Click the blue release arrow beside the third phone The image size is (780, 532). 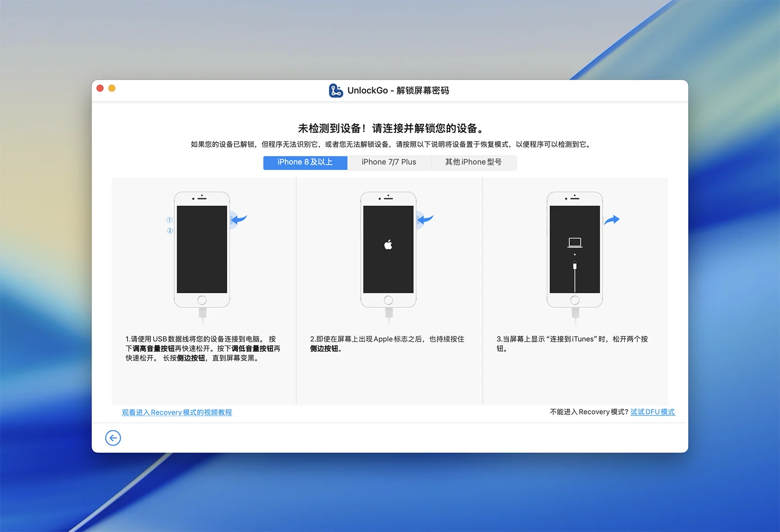(612, 220)
